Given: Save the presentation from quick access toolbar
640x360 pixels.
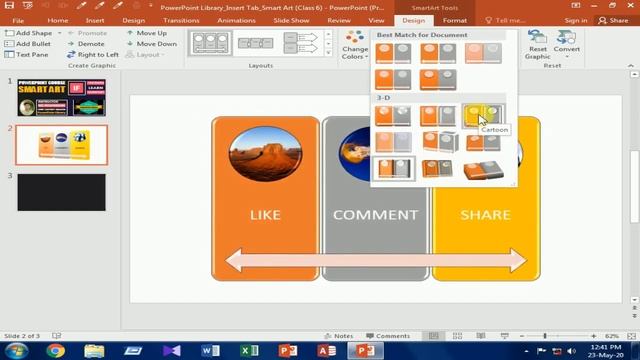Looking at the screenshot, I should point(9,6).
